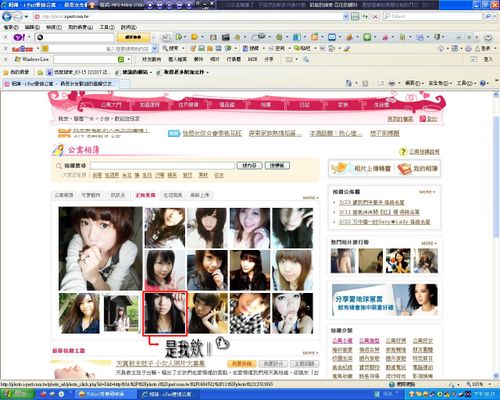Open the address bar history dropdown arrow
This screenshot has width=500, height=400.
click(x=346, y=16)
